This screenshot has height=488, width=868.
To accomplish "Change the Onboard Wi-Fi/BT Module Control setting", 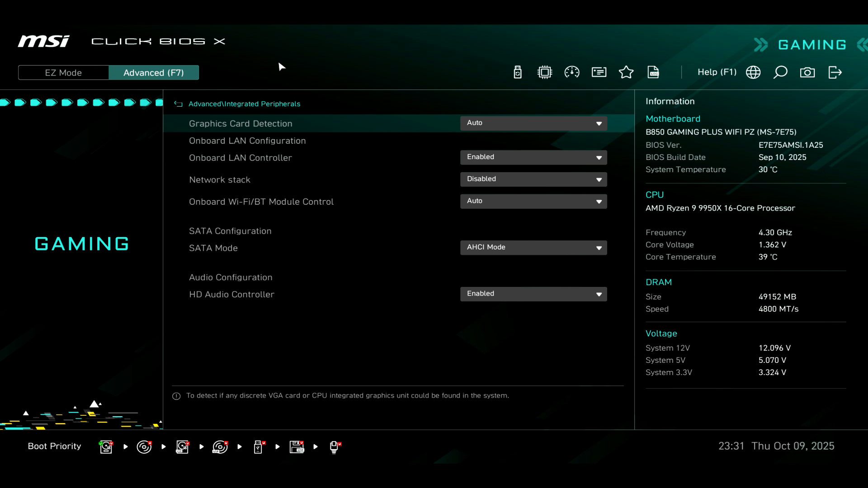I will click(x=533, y=201).
